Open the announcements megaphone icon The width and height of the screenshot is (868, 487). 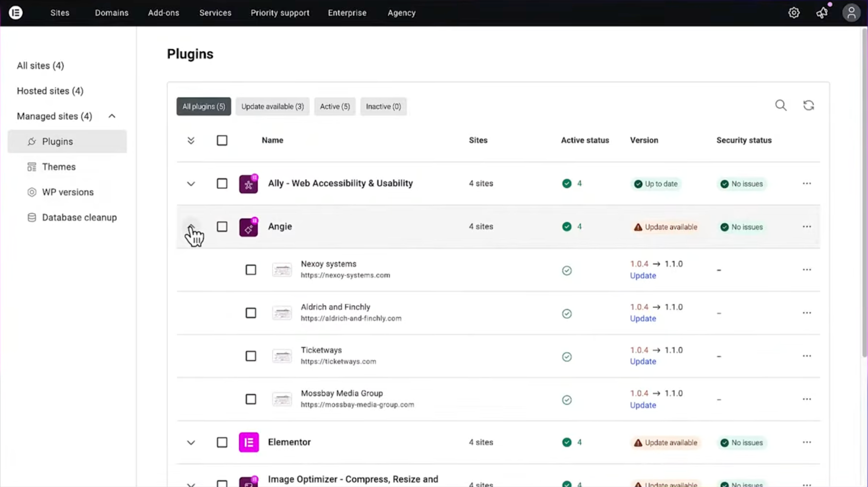pos(822,13)
